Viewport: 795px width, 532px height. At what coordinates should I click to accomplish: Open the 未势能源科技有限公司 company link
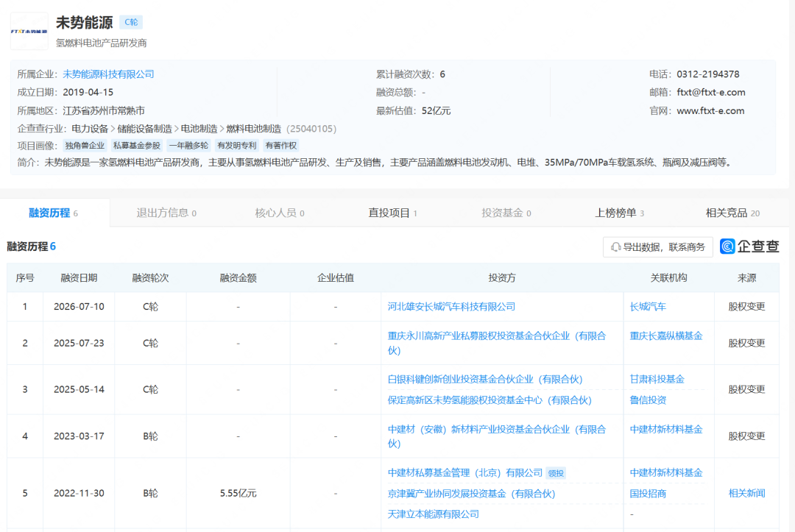pos(108,74)
